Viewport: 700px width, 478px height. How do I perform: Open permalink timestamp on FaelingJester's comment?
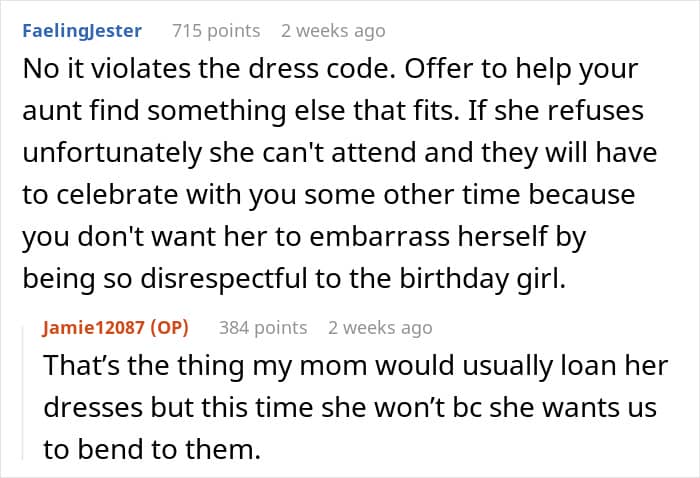pyautogui.click(x=333, y=31)
